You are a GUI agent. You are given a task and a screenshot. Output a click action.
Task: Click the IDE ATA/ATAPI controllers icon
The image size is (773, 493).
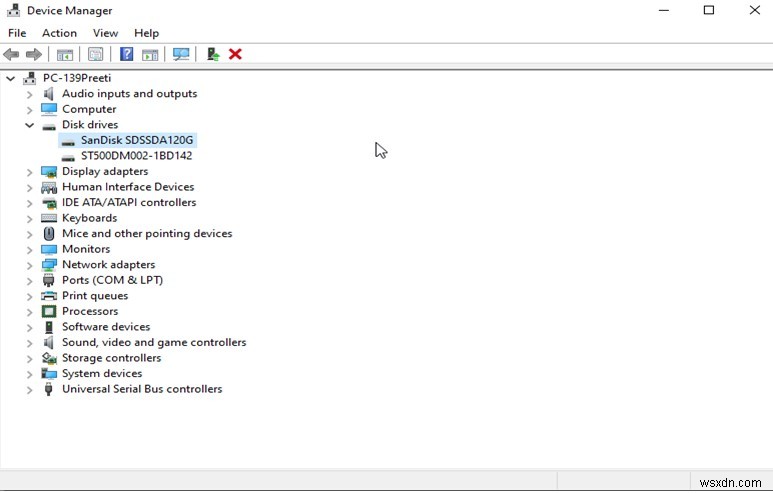click(49, 203)
